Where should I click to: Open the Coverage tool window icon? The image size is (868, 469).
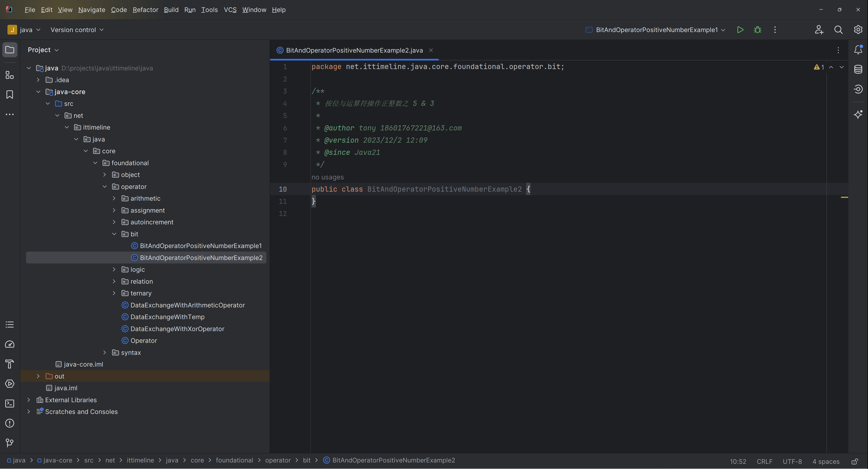[x=858, y=89]
